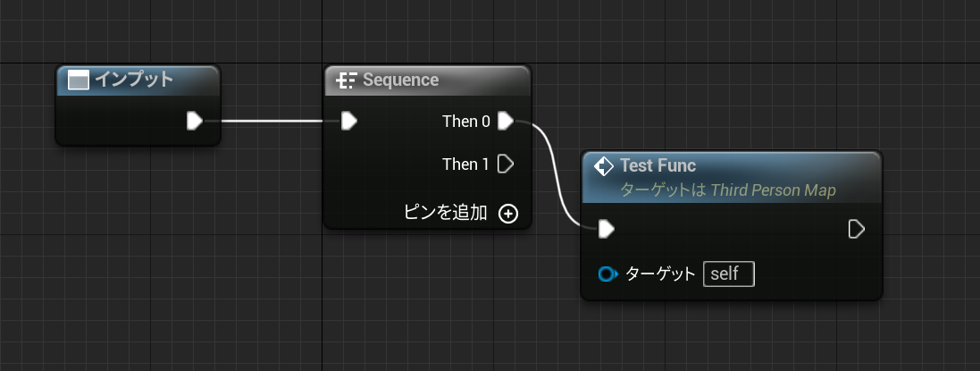This screenshot has height=371, width=980.
Task: Click the ピンを追加 button label
Action: pos(445,213)
